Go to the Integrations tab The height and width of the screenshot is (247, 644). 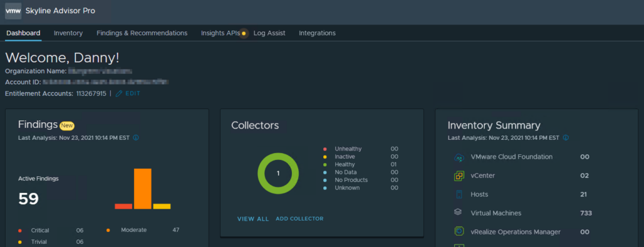317,33
